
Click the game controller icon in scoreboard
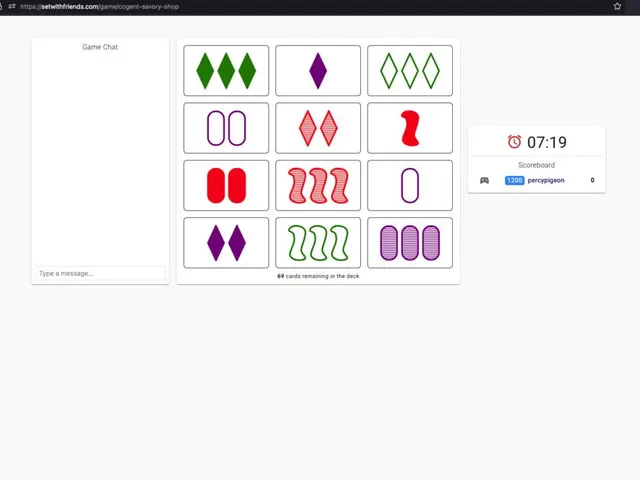pos(484,180)
